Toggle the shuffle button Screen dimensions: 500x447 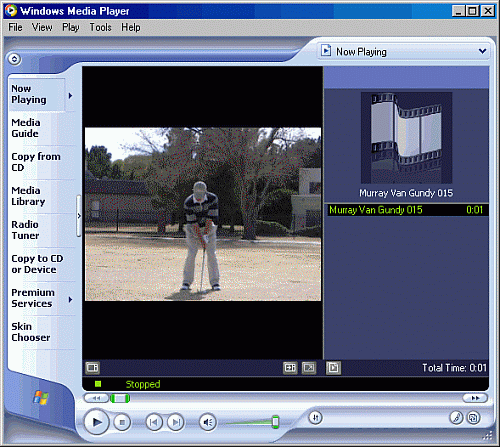(315, 417)
